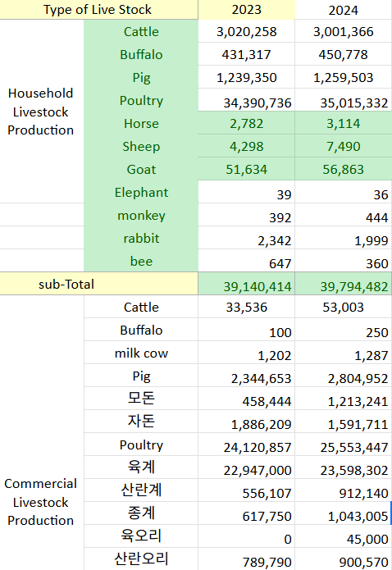Select the Sheep 2024 value 7,490
The image size is (392, 570).
(344, 146)
